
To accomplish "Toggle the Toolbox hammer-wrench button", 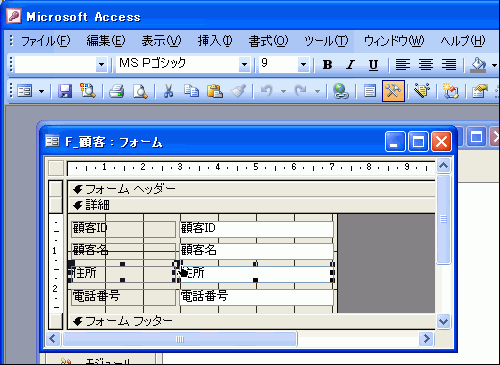I will click(393, 91).
